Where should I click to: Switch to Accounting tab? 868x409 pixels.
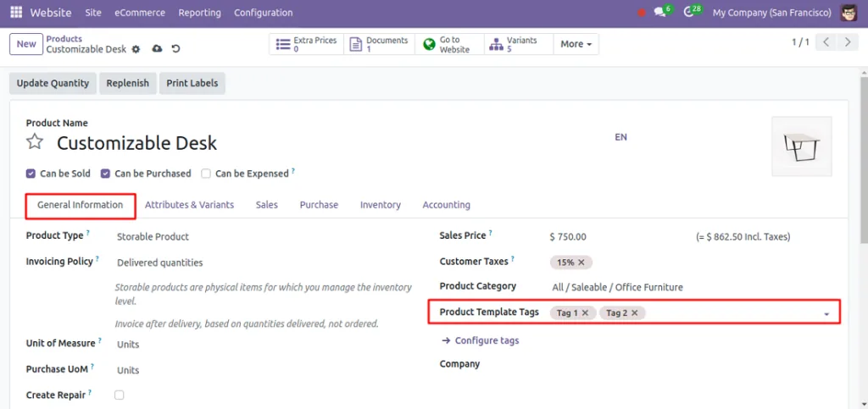coord(446,205)
